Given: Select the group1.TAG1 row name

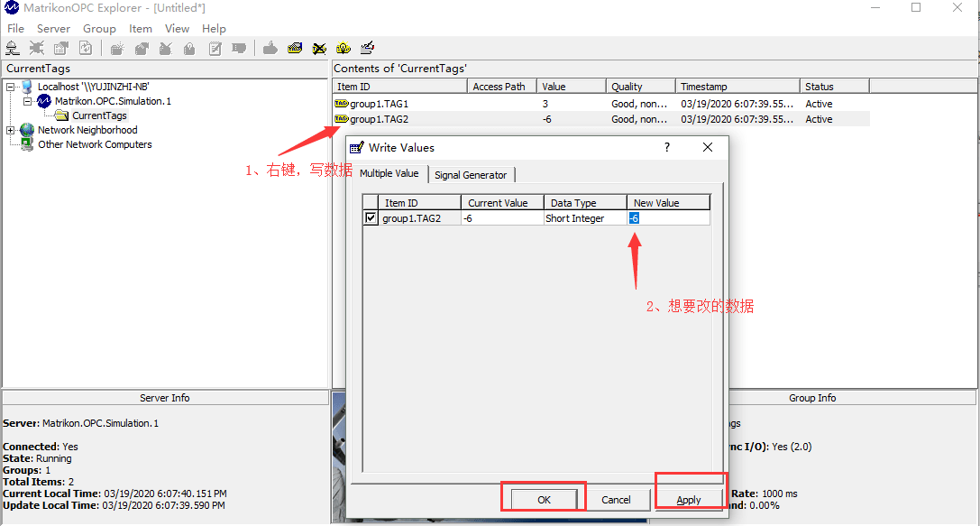Looking at the screenshot, I should point(379,104).
